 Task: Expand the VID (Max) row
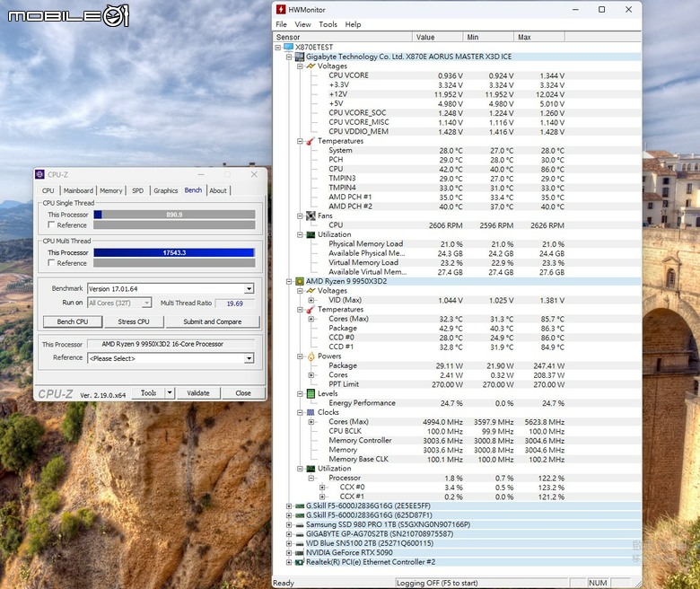point(311,300)
